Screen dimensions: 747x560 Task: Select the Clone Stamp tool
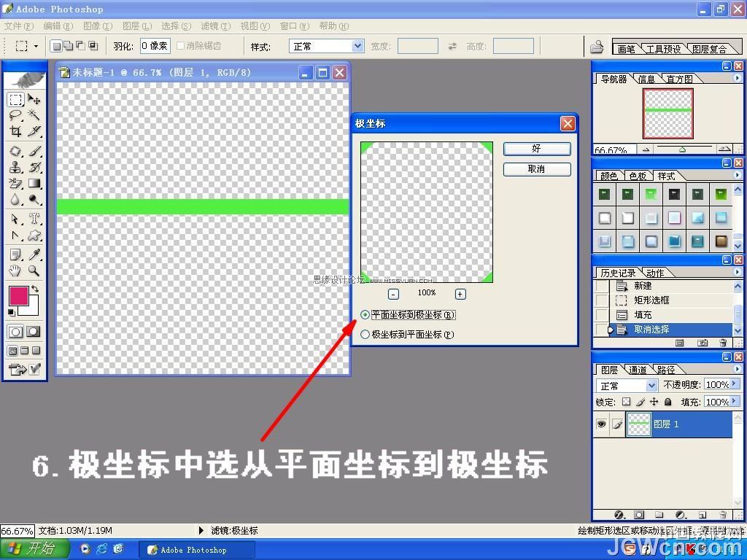coord(15,167)
